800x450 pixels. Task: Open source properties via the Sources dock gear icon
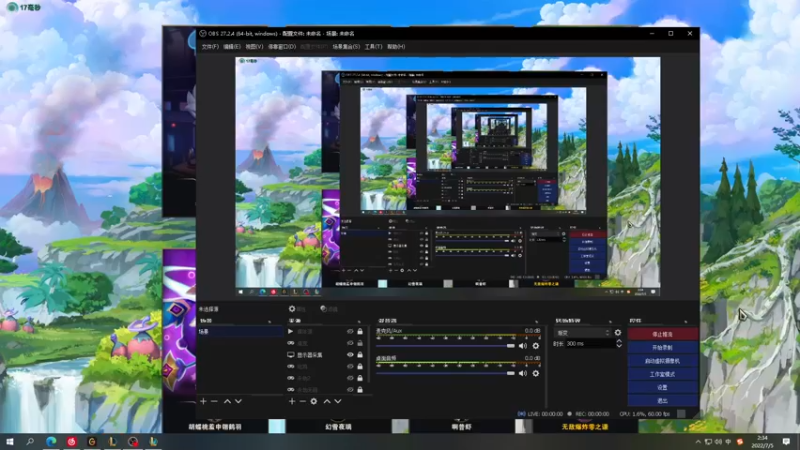[314, 402]
